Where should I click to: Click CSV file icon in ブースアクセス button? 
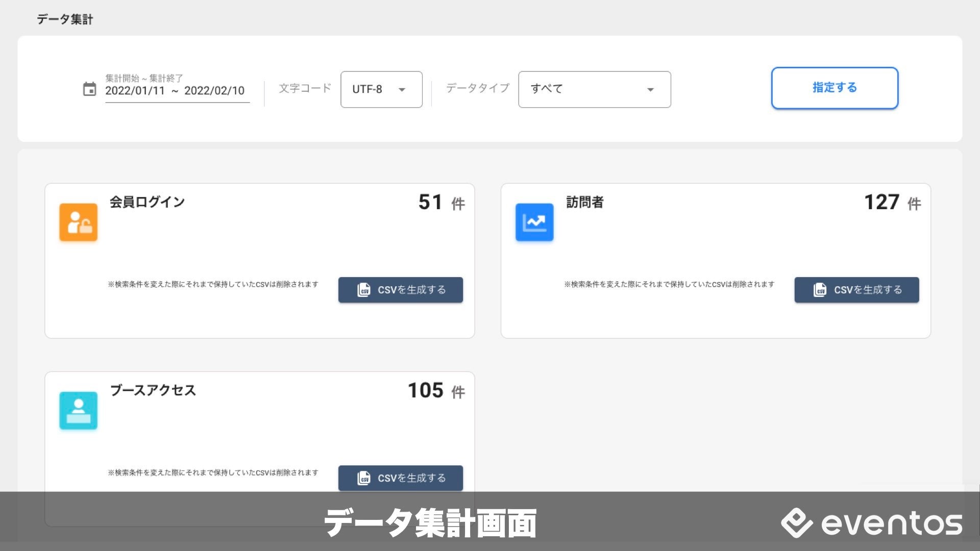tap(363, 478)
